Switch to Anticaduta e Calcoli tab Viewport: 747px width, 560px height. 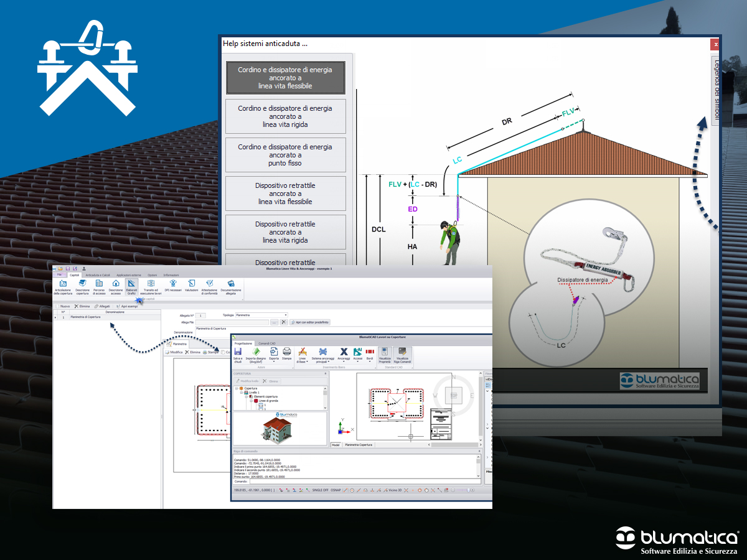[x=98, y=274]
